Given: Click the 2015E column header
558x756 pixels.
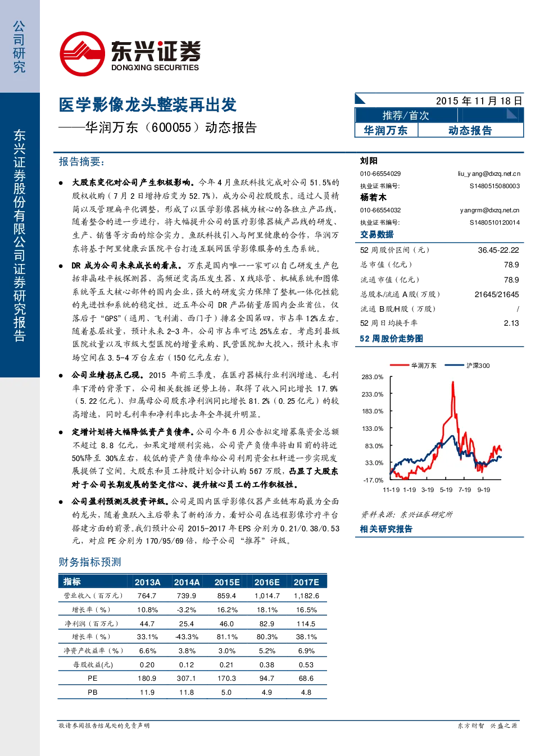Looking at the screenshot, I should (227, 582).
